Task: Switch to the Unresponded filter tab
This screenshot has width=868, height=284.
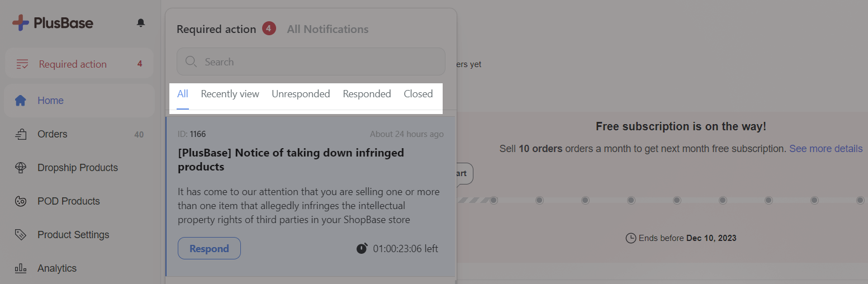Action: click(x=301, y=94)
